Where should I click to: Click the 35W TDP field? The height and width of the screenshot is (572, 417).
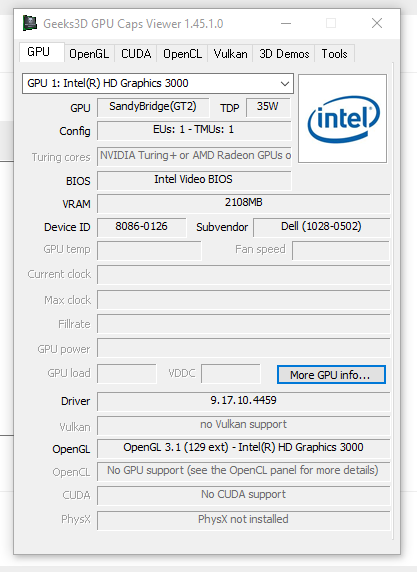click(268, 107)
